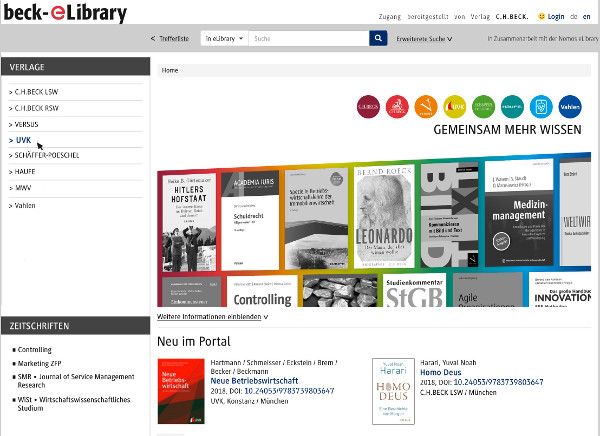This screenshot has height=436, width=600.
Task: Open publisher C.H.BECK LSW
Action: coord(36,92)
